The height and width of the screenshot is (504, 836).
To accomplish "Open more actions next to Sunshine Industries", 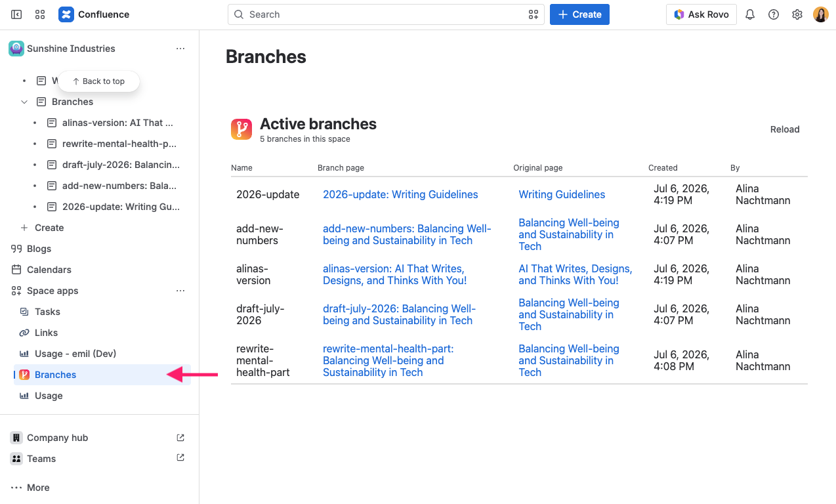I will [x=180, y=49].
